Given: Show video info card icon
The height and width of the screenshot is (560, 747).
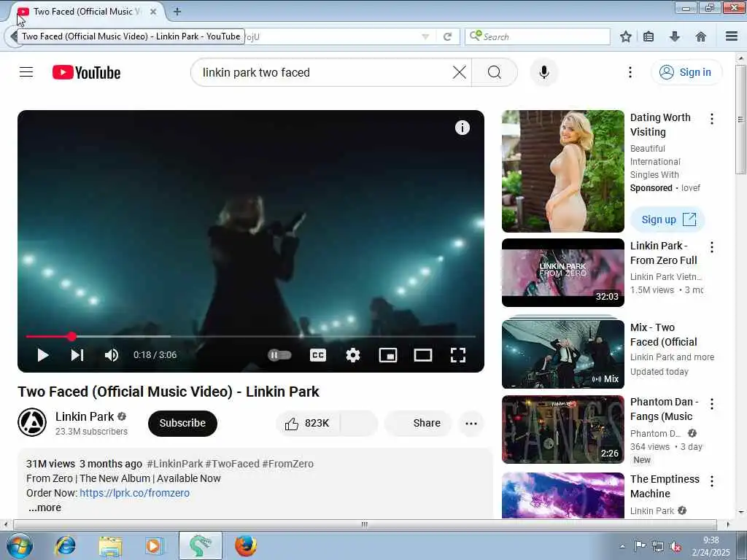Looking at the screenshot, I should coord(462,128).
